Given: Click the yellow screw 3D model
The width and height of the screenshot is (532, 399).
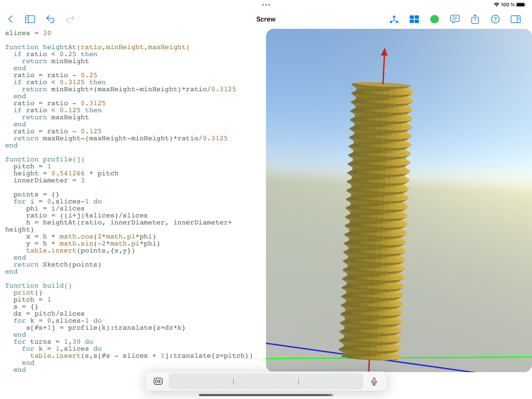Looking at the screenshot, I should (376, 217).
